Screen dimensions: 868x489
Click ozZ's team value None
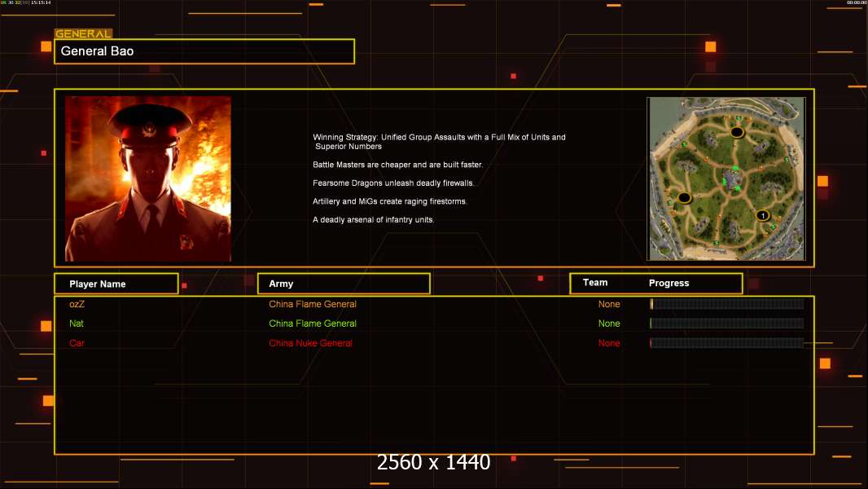pyautogui.click(x=609, y=304)
